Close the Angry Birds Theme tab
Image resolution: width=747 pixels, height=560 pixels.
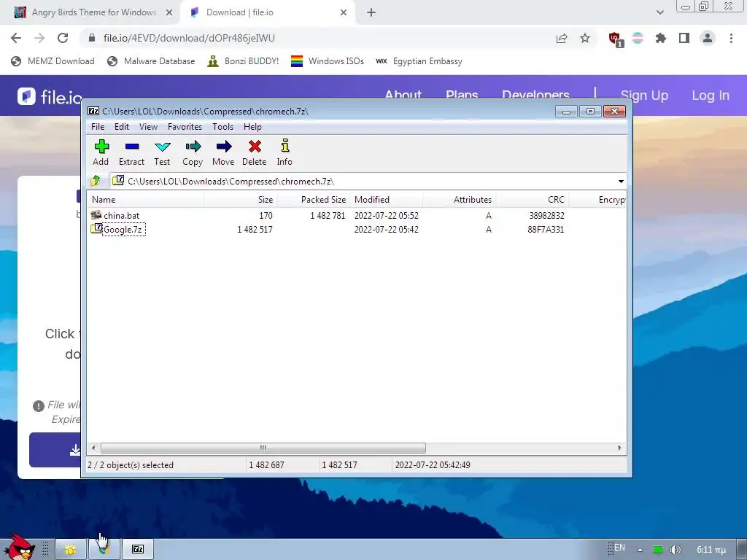169,12
